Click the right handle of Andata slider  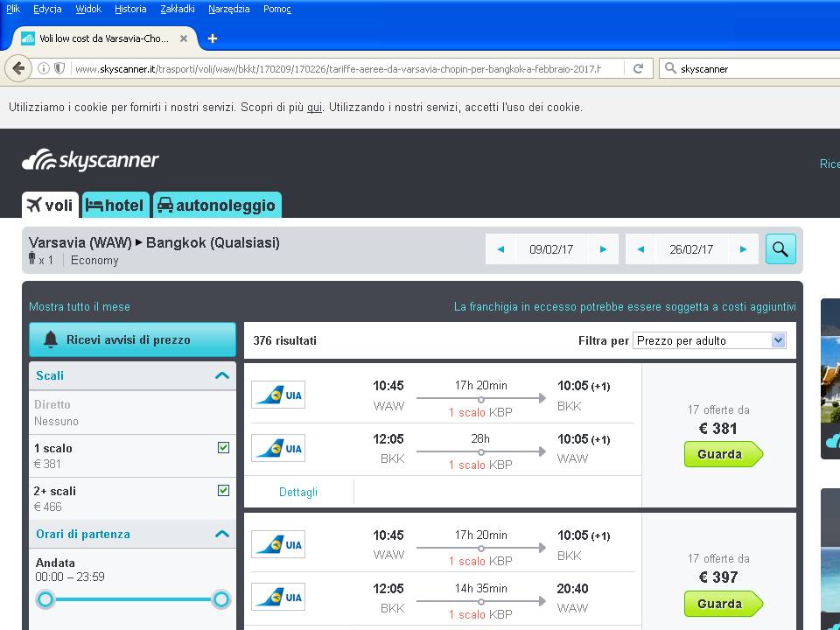220,598
